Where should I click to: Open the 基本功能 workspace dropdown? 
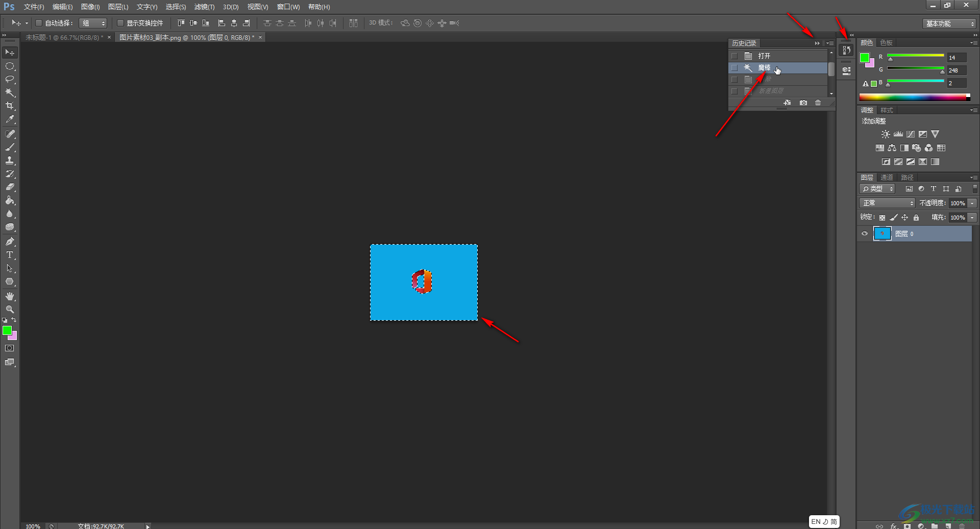coord(949,23)
